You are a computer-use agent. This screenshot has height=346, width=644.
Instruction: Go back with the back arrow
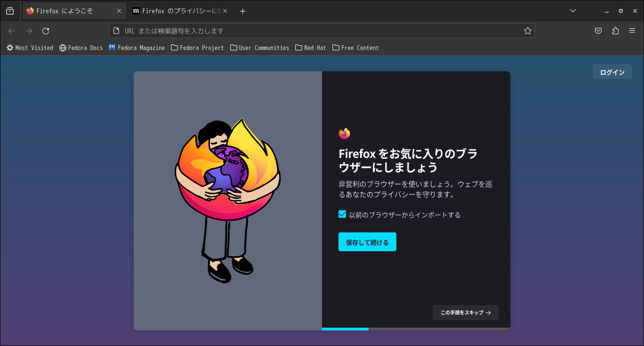[x=12, y=31]
